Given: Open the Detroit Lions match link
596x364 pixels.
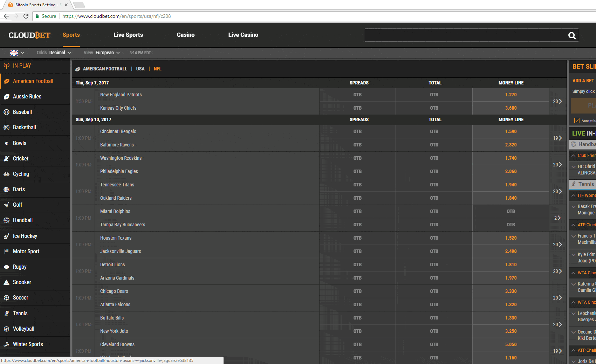Looking at the screenshot, I should click(112, 265).
